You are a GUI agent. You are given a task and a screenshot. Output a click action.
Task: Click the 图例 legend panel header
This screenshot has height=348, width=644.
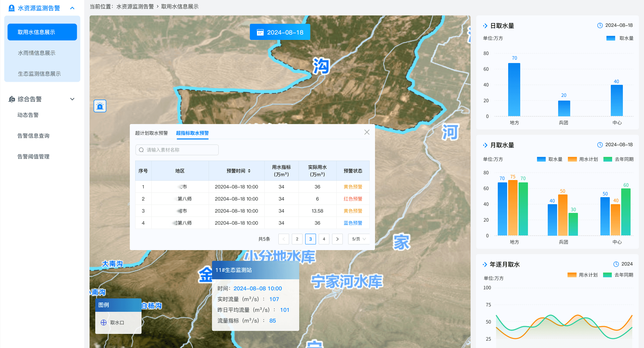tap(118, 305)
